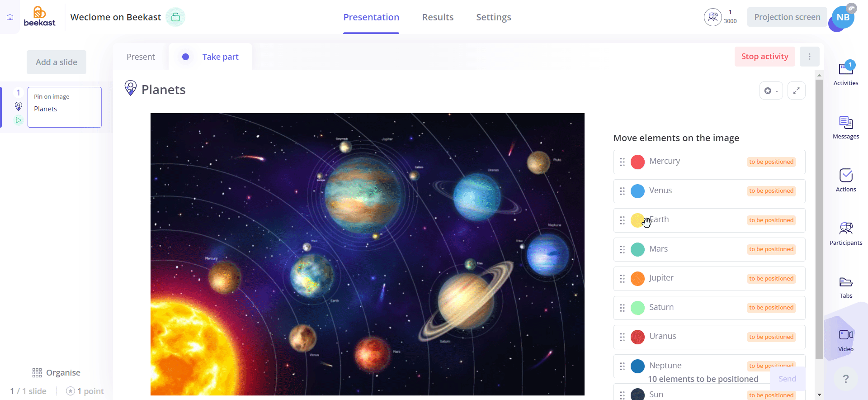Screen dimensions: 868x400
Task: Launch the Video panel icon
Action: pyautogui.click(x=846, y=335)
